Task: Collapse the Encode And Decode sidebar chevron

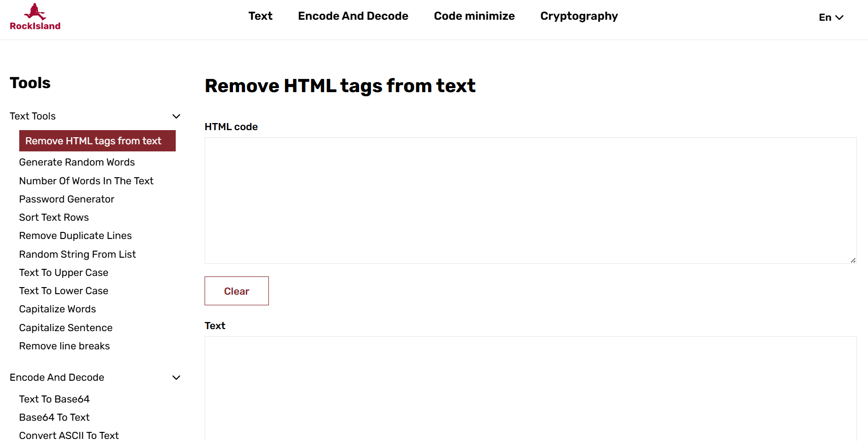Action: [176, 378]
